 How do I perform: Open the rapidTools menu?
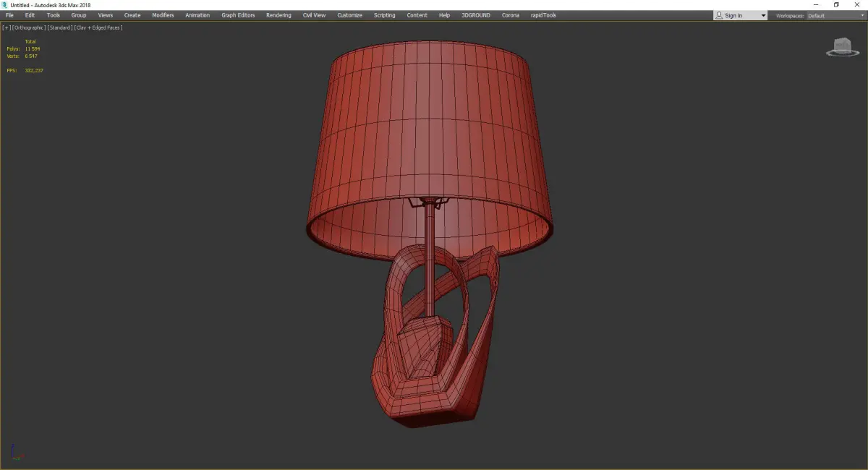(542, 15)
